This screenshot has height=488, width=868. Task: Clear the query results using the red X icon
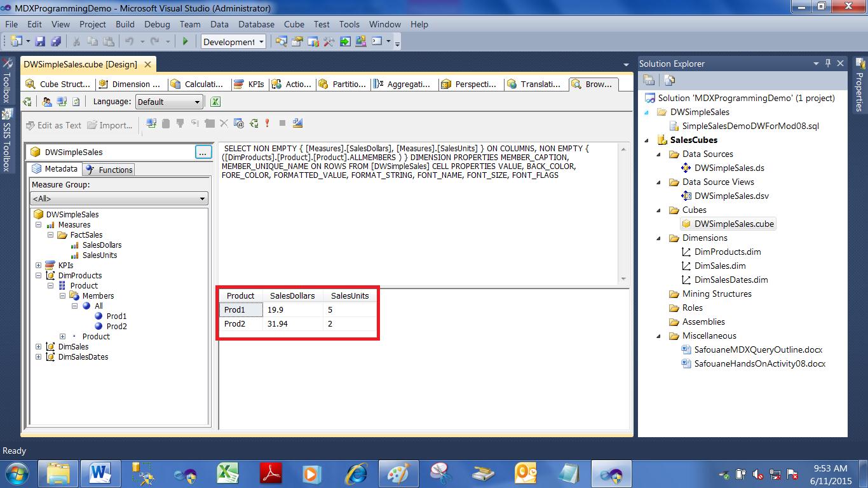[224, 123]
